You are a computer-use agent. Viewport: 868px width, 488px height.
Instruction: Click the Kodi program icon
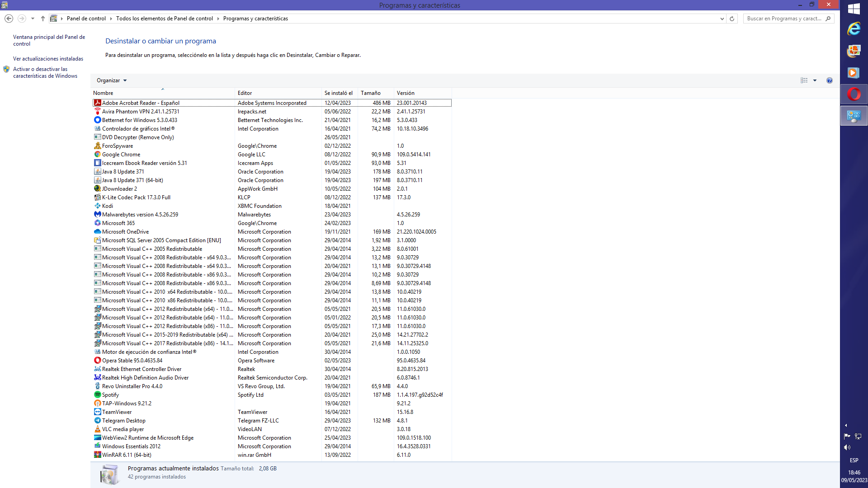pyautogui.click(x=97, y=206)
